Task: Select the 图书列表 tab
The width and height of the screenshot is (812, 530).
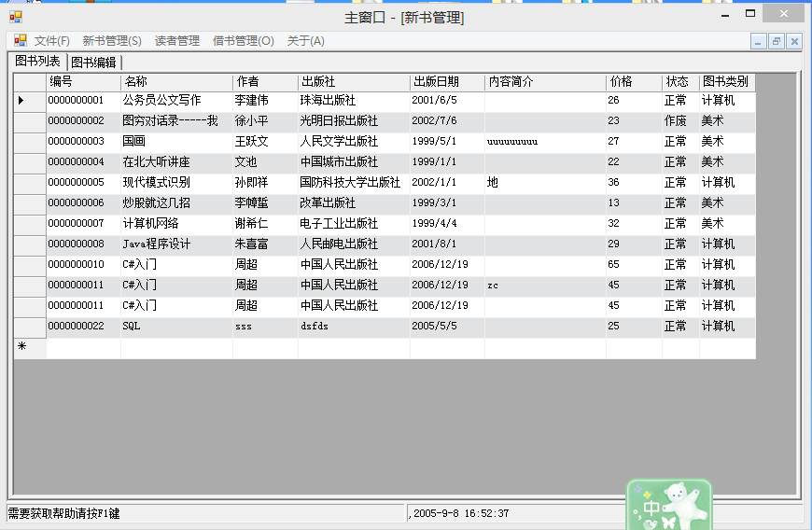Action: click(x=37, y=62)
